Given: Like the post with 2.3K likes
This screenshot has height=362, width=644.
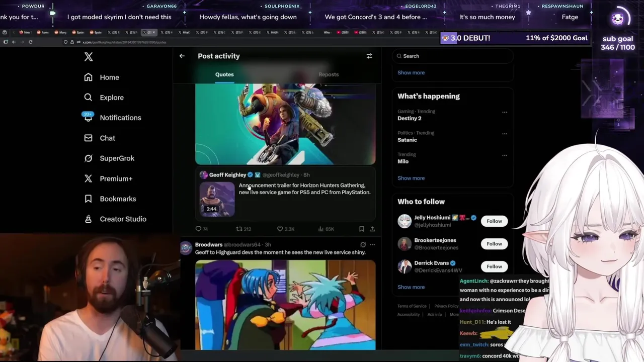Looking at the screenshot, I should coord(280,229).
